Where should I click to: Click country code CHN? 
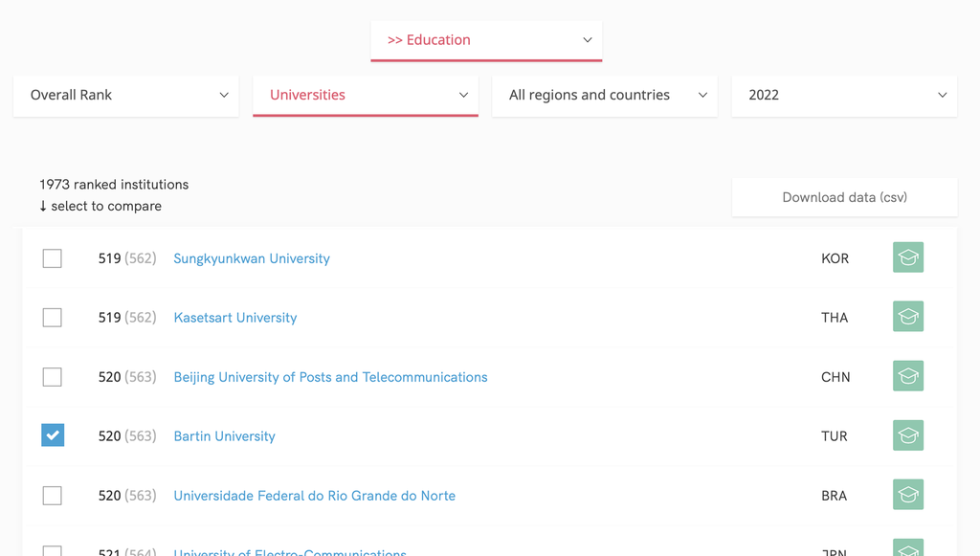point(835,377)
